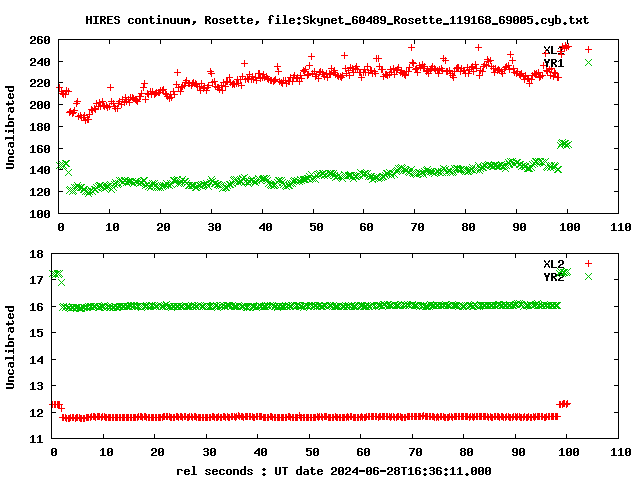Image resolution: width=640 pixels, height=480 pixels.
Task: Click the red plus marker beside XL1
Action: coord(588,49)
